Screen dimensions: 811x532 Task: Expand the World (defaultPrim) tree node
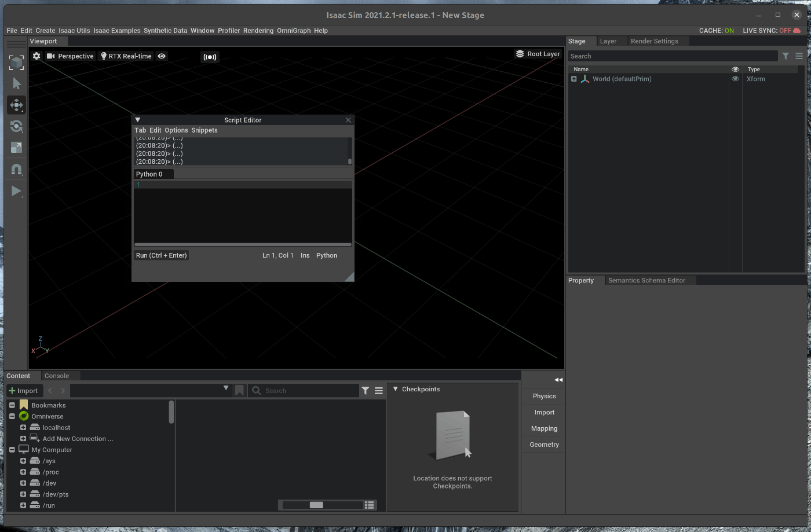pyautogui.click(x=573, y=79)
